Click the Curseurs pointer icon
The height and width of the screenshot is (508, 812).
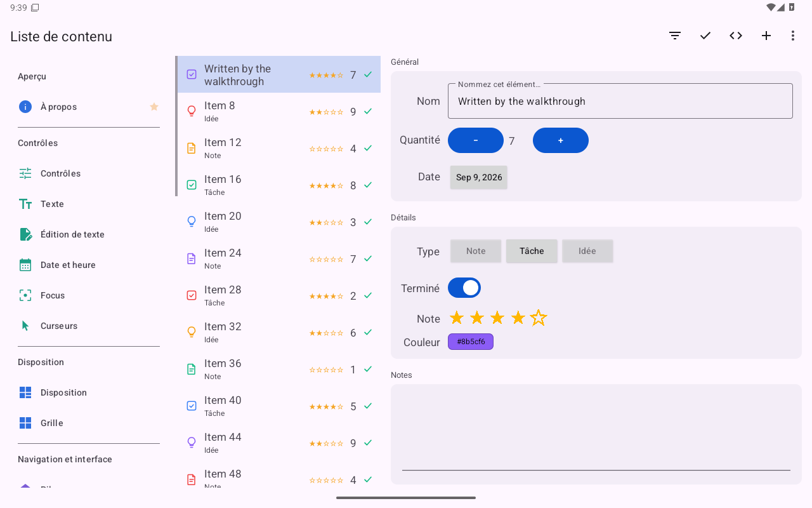tap(25, 326)
